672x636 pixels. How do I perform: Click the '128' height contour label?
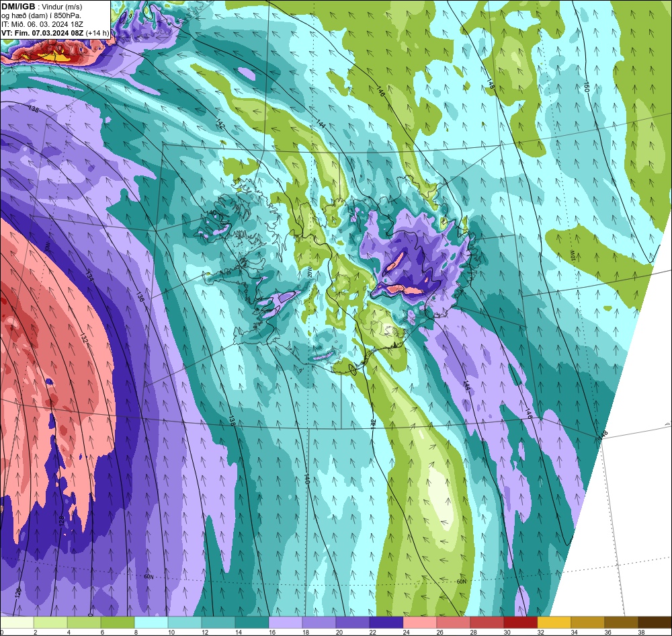(62, 522)
